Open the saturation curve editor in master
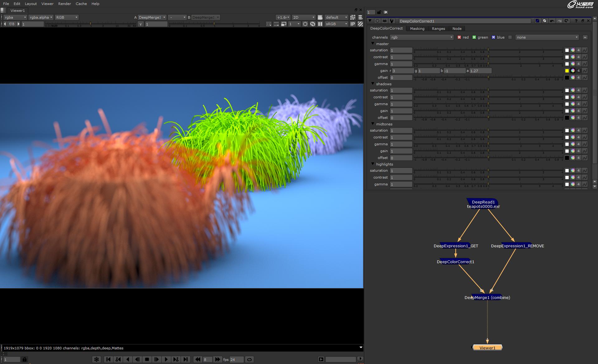The image size is (598, 364). tap(585, 50)
